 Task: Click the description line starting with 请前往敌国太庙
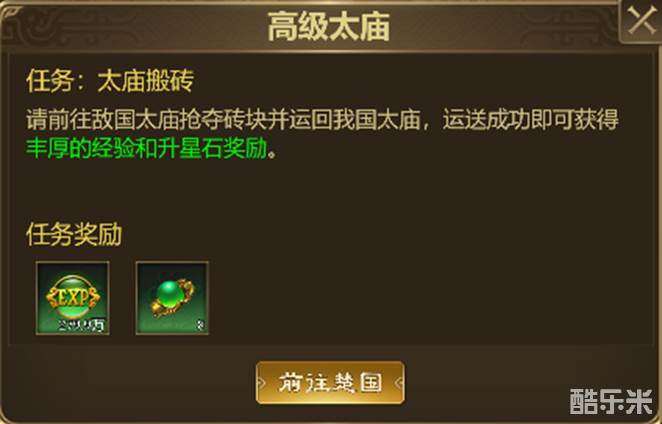(x=323, y=120)
